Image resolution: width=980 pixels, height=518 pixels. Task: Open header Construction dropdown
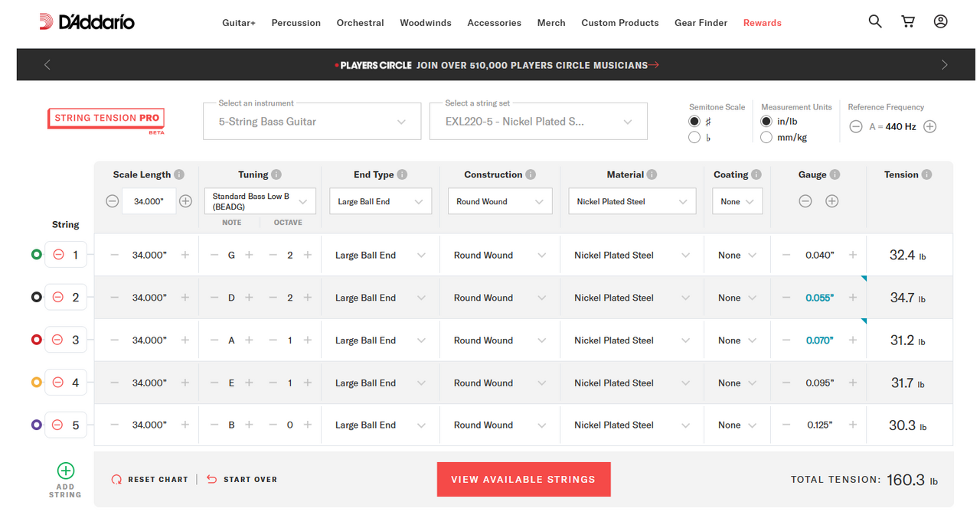[x=500, y=201]
